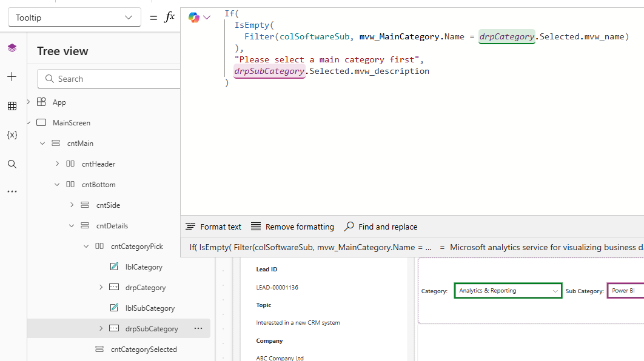644x361 pixels.
Task: Collapse the cntBottom container
Action: 57,185
